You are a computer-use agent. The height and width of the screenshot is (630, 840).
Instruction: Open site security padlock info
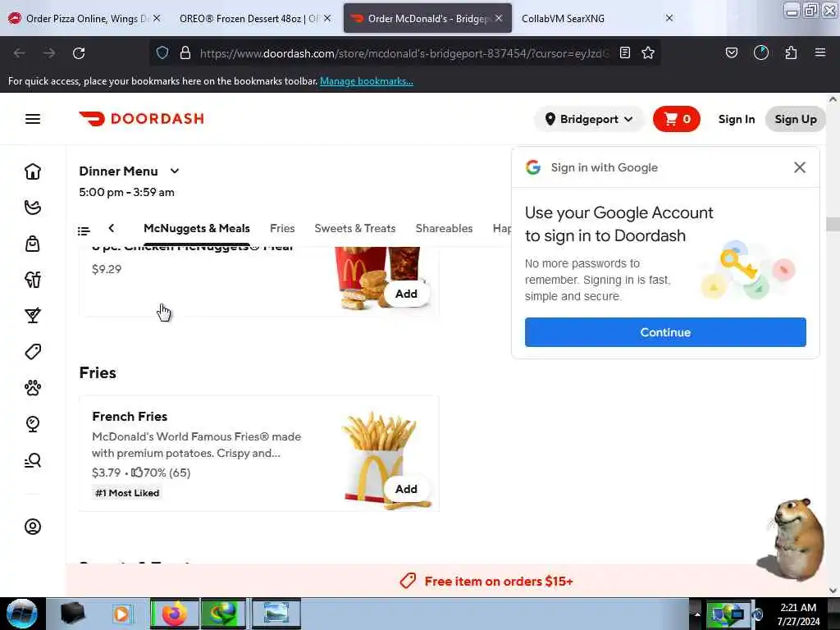185,52
